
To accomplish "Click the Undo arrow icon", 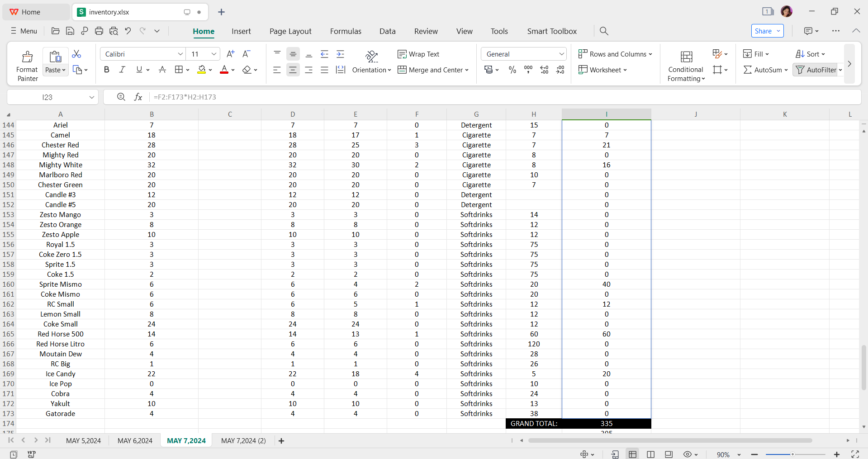I will click(x=128, y=31).
